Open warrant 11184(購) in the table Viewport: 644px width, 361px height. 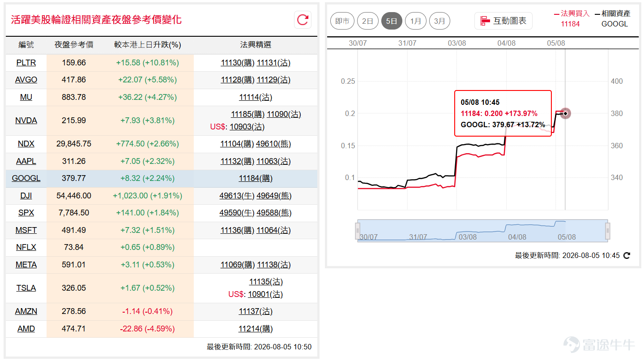click(256, 178)
